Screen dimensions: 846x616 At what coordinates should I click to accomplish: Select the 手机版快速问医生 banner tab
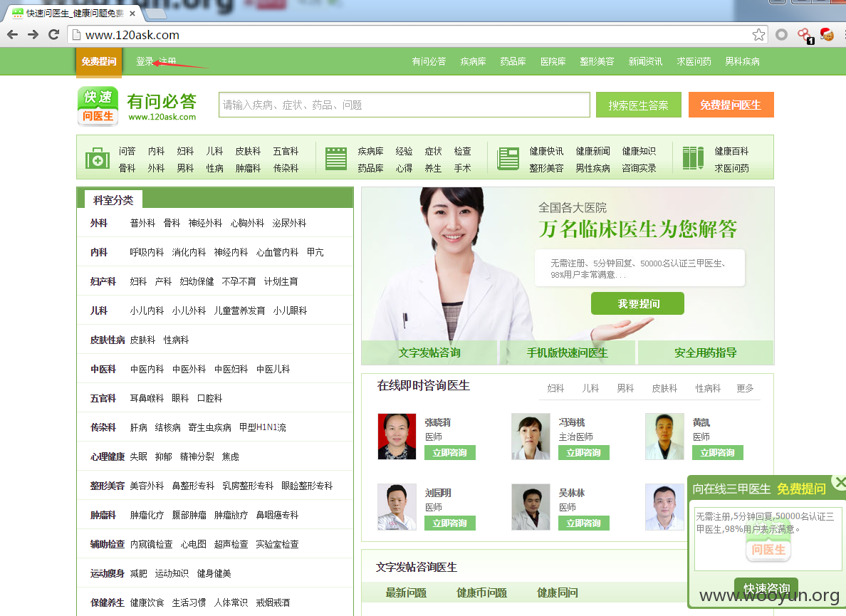point(567,353)
